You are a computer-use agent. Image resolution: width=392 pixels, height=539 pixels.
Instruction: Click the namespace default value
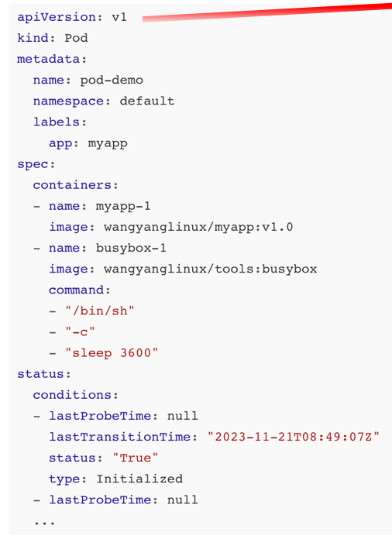tap(147, 101)
